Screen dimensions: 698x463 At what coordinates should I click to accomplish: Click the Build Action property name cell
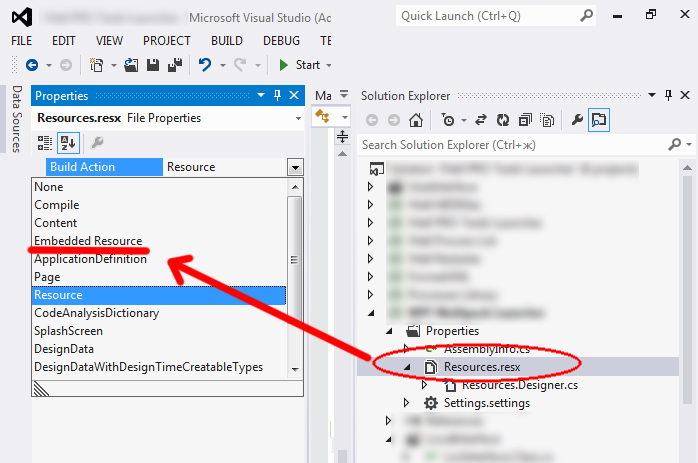pyautogui.click(x=104, y=167)
